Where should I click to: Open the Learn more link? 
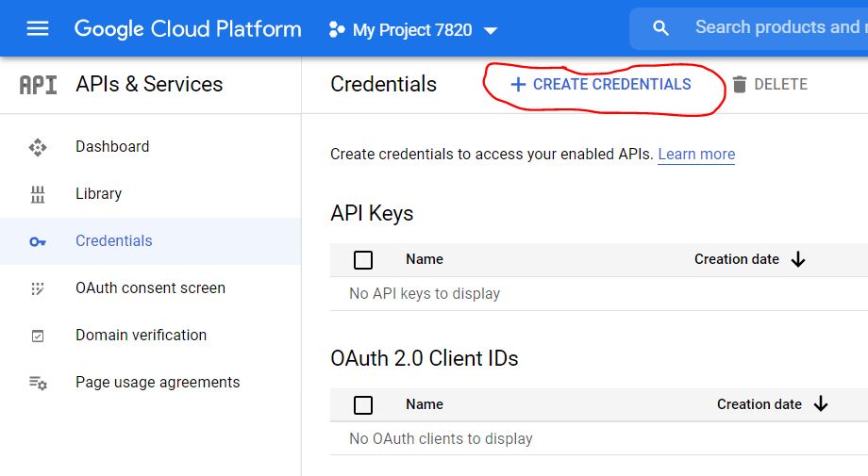click(x=696, y=155)
